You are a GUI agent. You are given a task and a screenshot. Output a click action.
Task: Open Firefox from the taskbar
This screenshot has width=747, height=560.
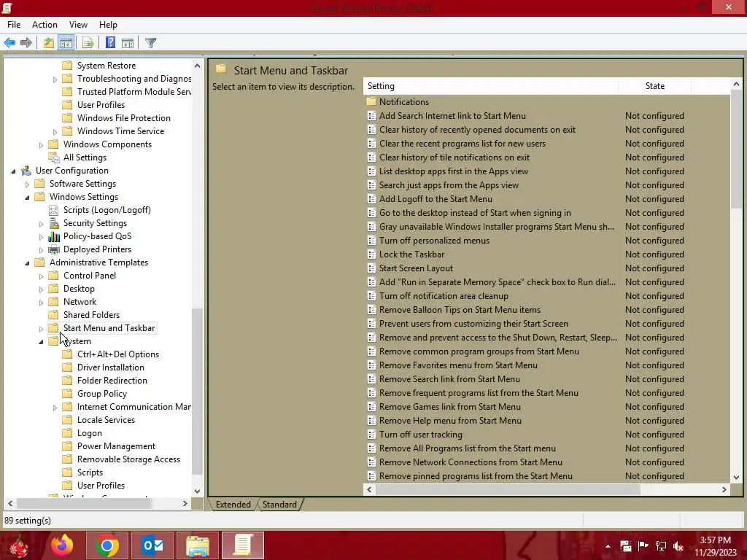(63, 545)
